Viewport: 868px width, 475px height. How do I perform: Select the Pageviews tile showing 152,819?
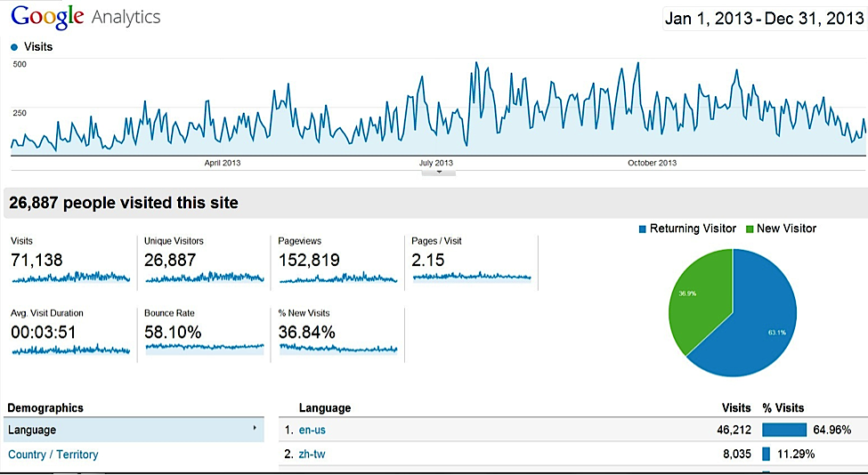click(x=337, y=261)
